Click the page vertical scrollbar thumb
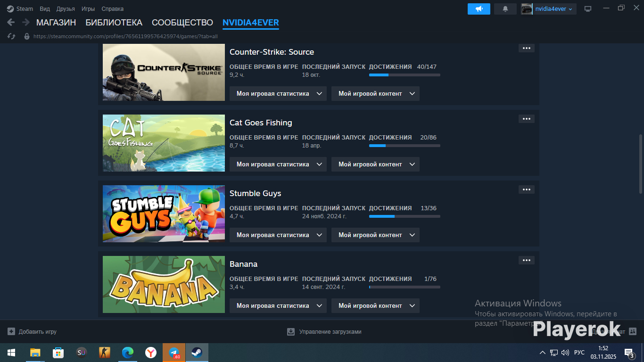Viewport: 644px width, 362px height. (640, 165)
